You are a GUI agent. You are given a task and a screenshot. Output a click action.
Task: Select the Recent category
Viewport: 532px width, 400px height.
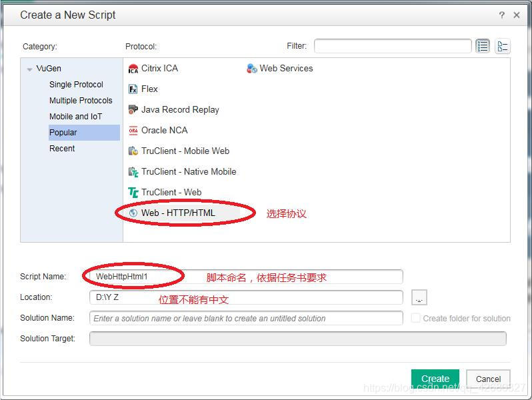tap(62, 148)
